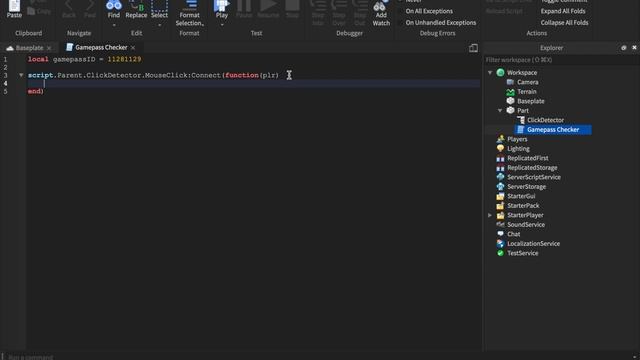The width and height of the screenshot is (640, 360).
Task: Select the SoundService entry
Action: pos(526,224)
